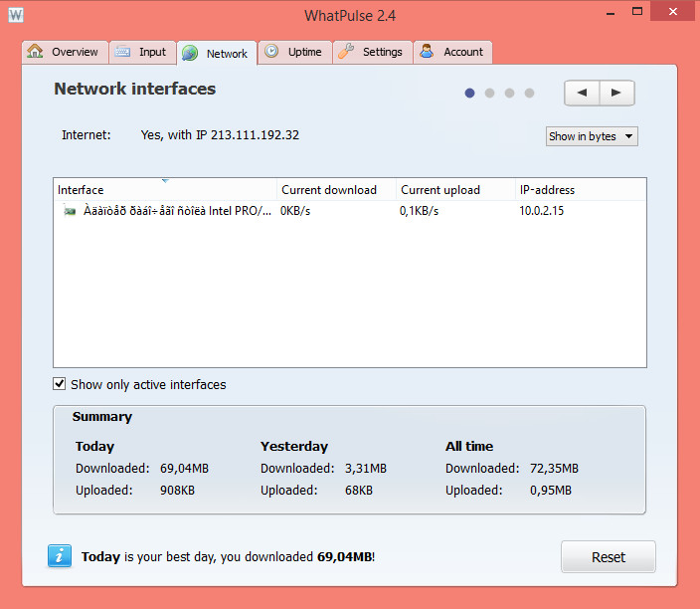Click the blue info icon at bottom

(x=60, y=556)
